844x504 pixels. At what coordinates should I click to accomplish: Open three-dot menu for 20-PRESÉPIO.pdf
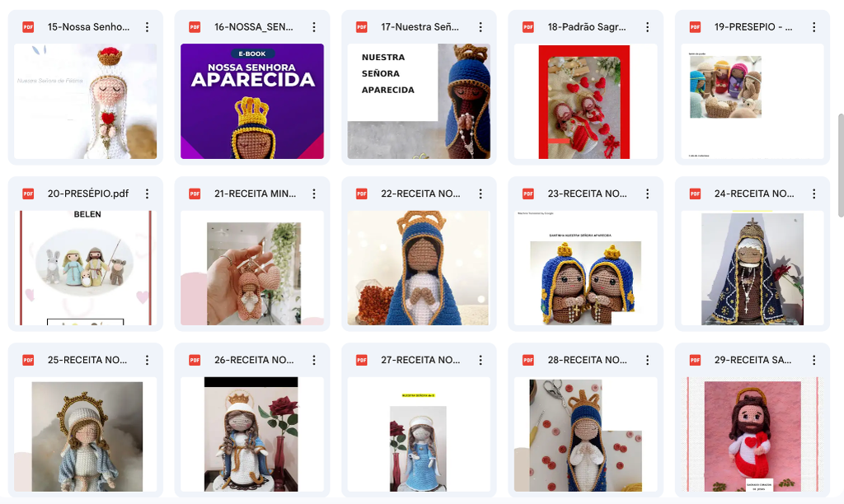pos(147,194)
